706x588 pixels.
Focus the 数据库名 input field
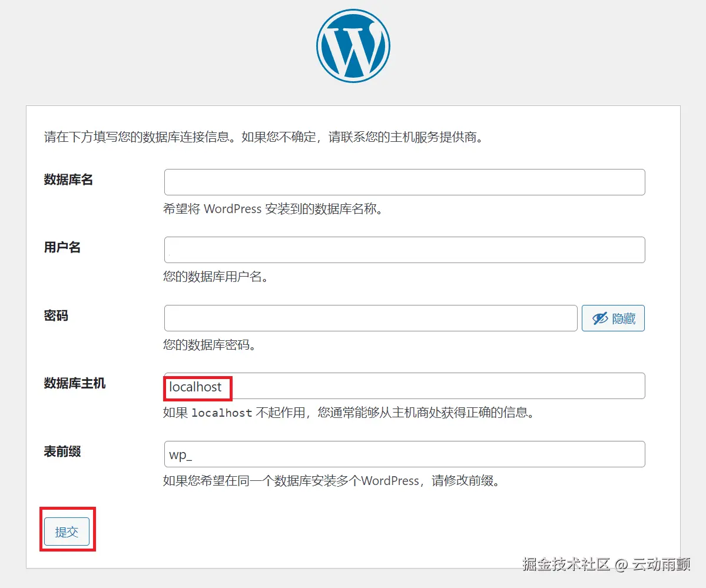click(405, 182)
